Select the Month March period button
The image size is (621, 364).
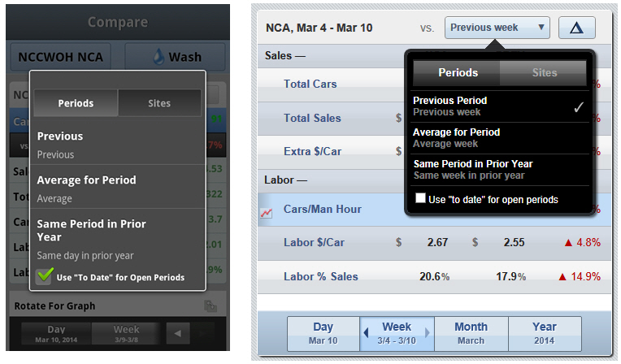(x=471, y=333)
